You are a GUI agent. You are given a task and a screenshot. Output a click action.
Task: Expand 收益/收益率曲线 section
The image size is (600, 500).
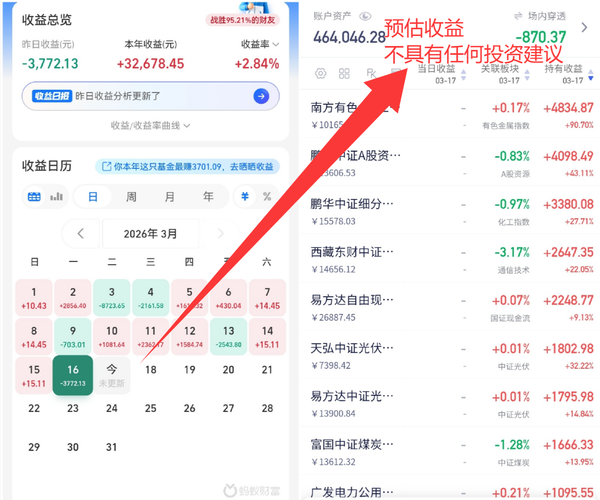click(x=150, y=125)
